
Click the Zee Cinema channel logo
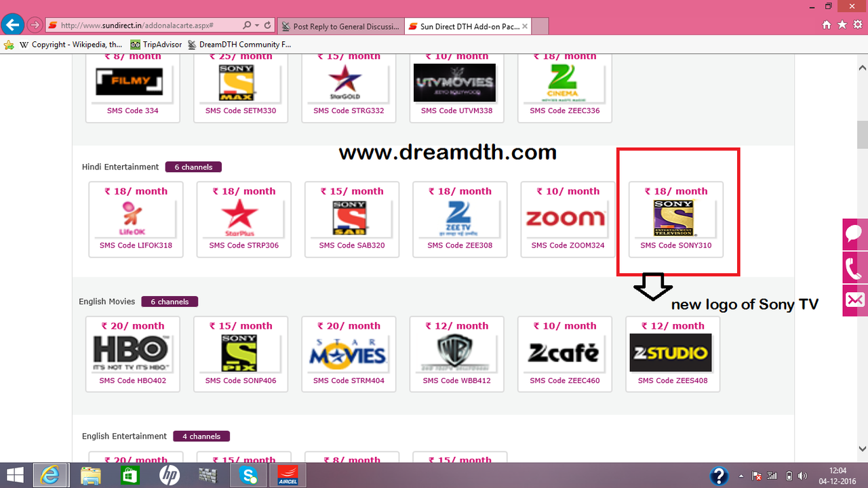point(563,83)
